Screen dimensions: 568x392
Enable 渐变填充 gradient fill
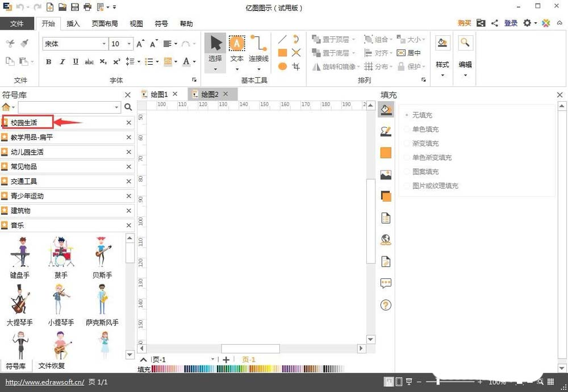425,143
